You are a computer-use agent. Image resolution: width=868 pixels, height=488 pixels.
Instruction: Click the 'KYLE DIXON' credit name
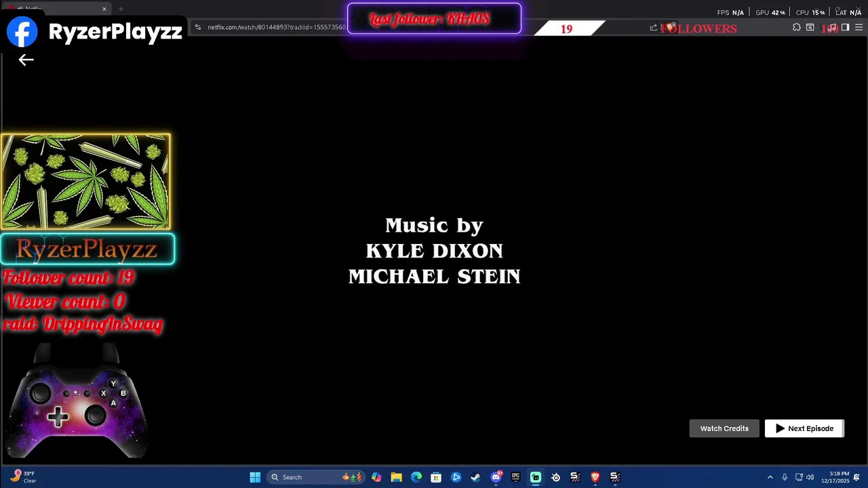click(434, 251)
